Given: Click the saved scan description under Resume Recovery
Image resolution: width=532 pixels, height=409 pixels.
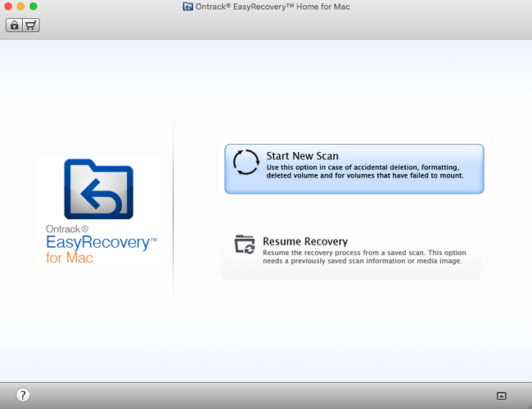Looking at the screenshot, I should tap(363, 257).
